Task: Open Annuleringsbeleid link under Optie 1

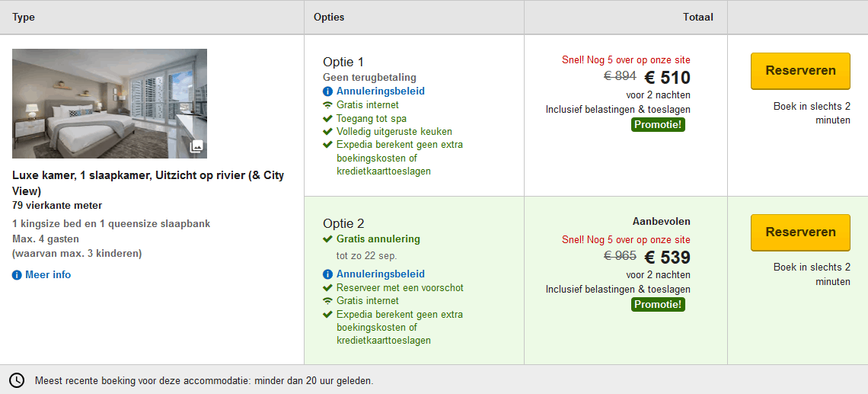Action: click(380, 91)
